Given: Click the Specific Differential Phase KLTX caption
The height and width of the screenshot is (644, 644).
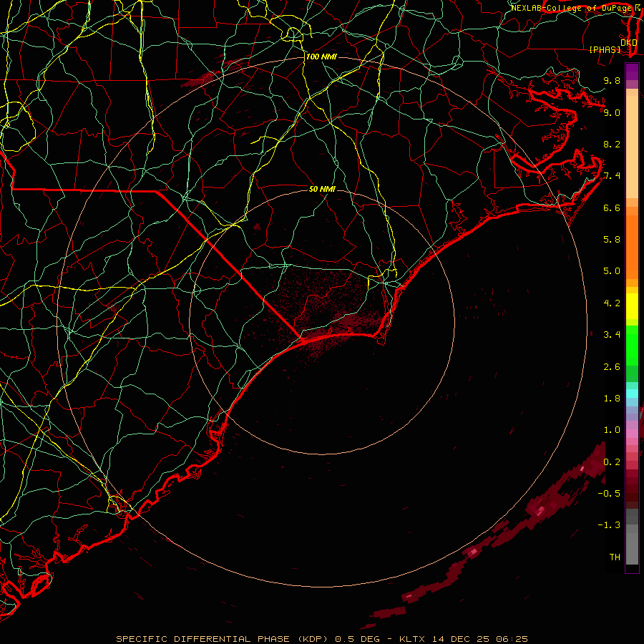Looking at the screenshot, I should click(x=322, y=639).
